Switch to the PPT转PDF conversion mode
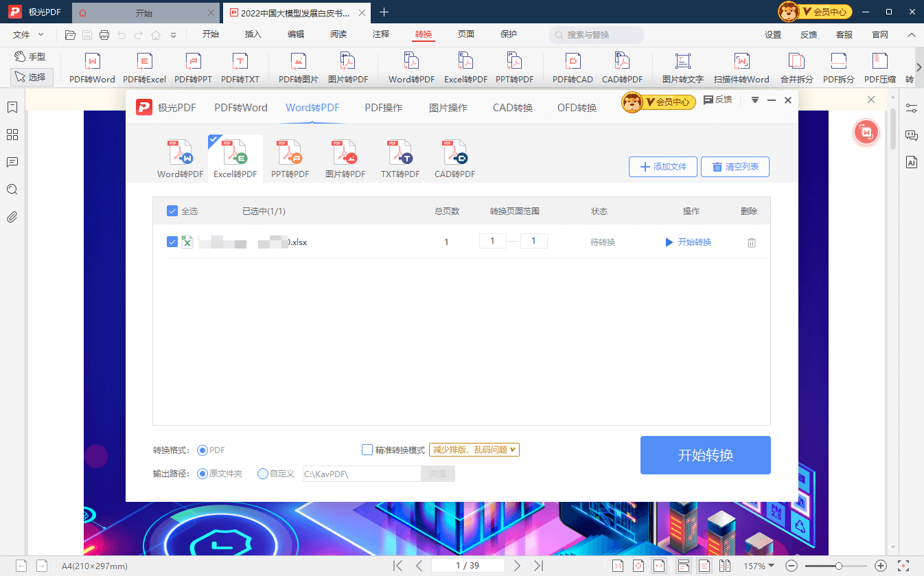Viewport: 924px width, 576px height. tap(289, 158)
